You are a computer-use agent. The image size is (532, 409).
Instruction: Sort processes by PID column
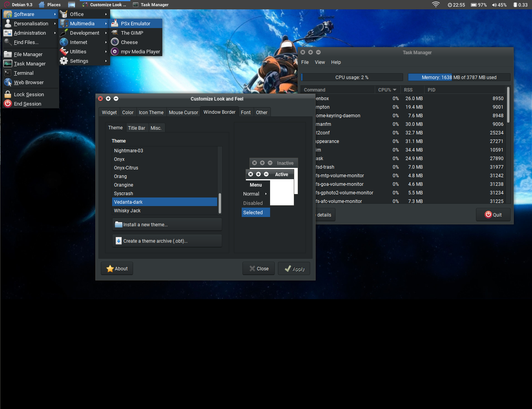(x=465, y=90)
